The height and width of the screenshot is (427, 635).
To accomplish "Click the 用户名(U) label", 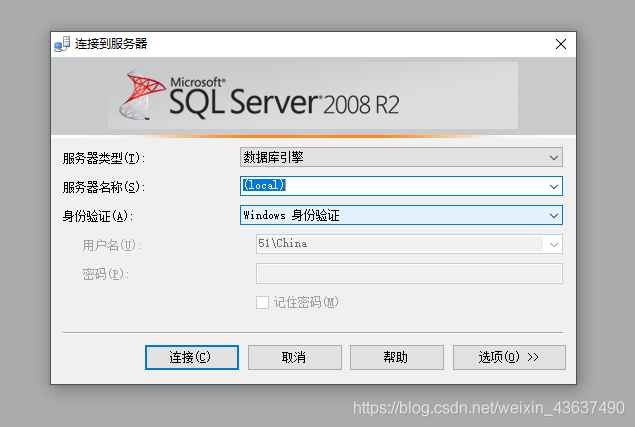I will [x=111, y=245].
